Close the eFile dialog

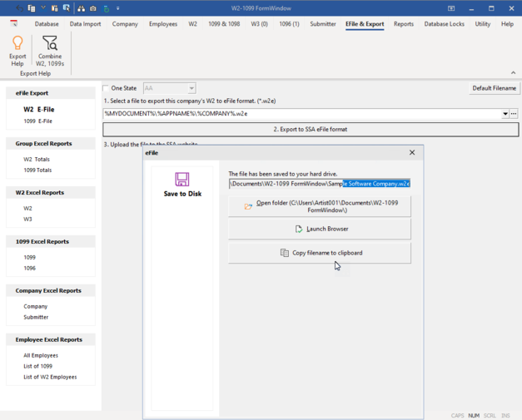[412, 153]
